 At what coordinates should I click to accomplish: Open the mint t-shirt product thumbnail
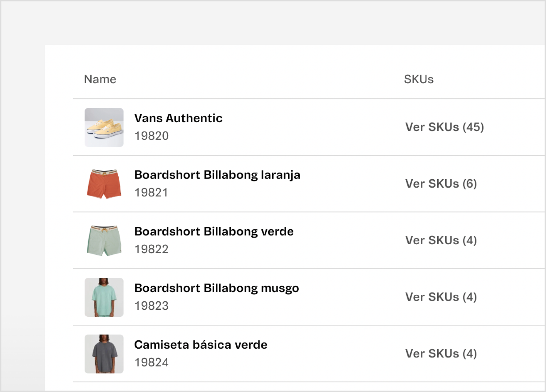pos(104,297)
